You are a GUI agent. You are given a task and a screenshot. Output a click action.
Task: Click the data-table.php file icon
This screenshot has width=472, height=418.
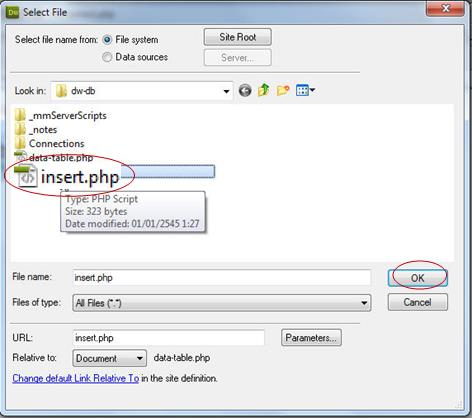21,157
